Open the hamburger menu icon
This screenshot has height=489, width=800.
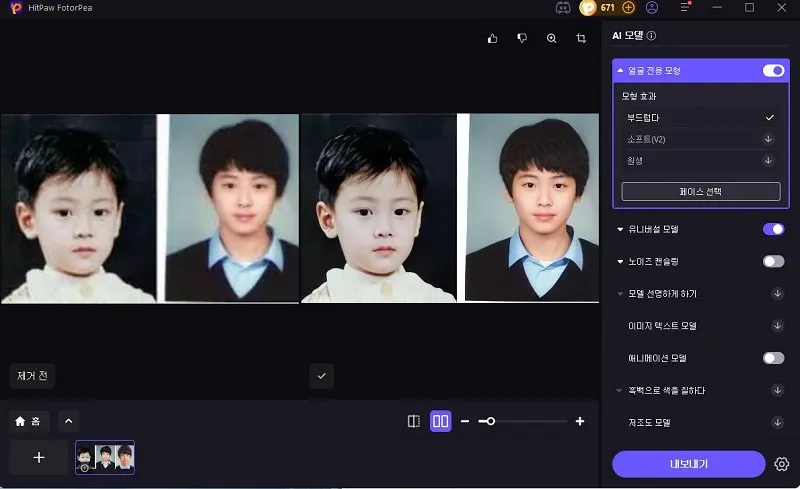tap(685, 7)
